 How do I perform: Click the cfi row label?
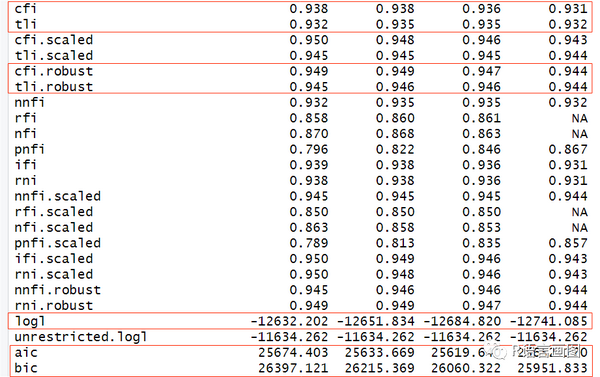click(26, 8)
